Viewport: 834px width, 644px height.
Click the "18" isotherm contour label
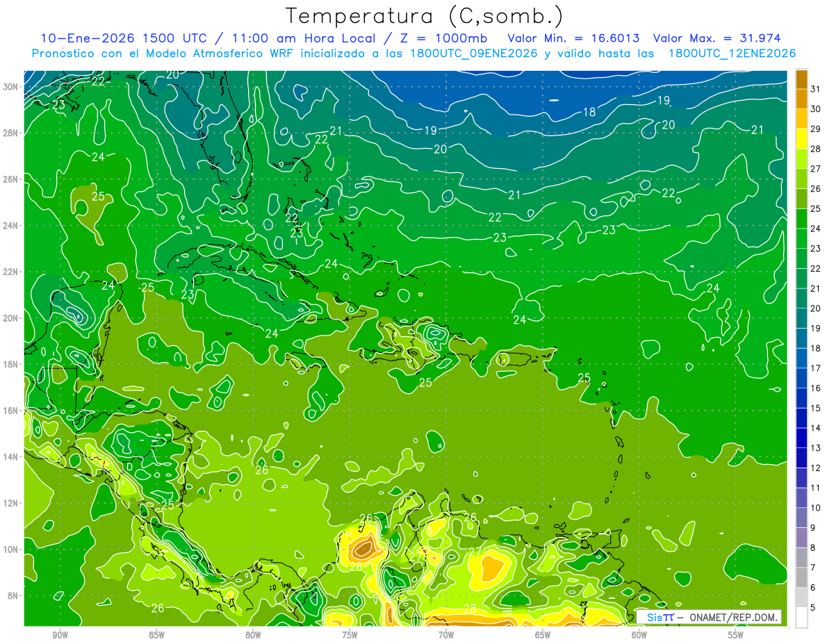point(589,112)
